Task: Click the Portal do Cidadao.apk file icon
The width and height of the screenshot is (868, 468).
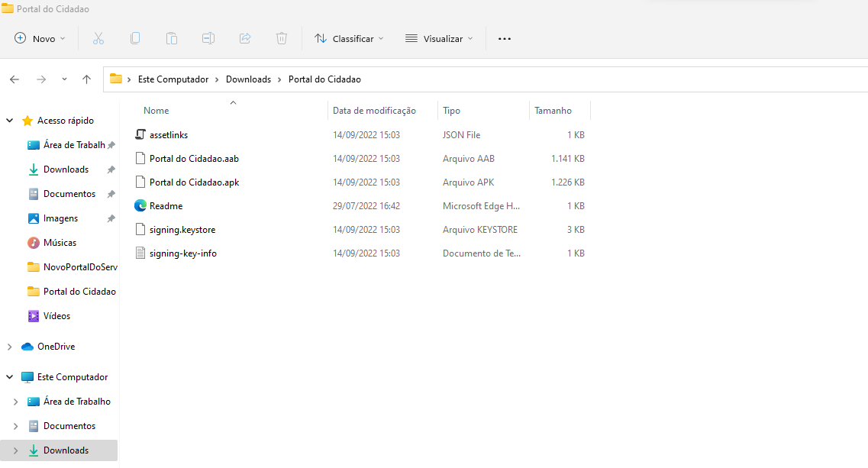Action: pyautogui.click(x=140, y=182)
